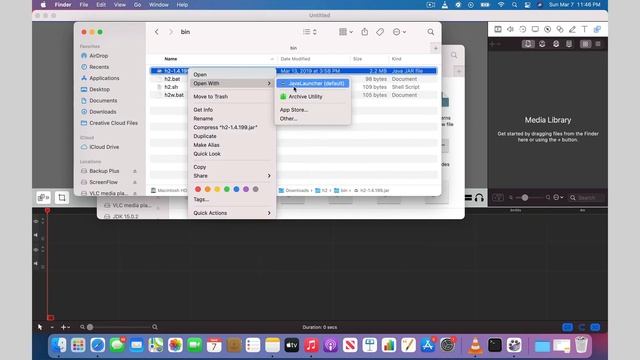Expand the Share submenu arrow
This screenshot has height=360, width=640.
click(269, 176)
